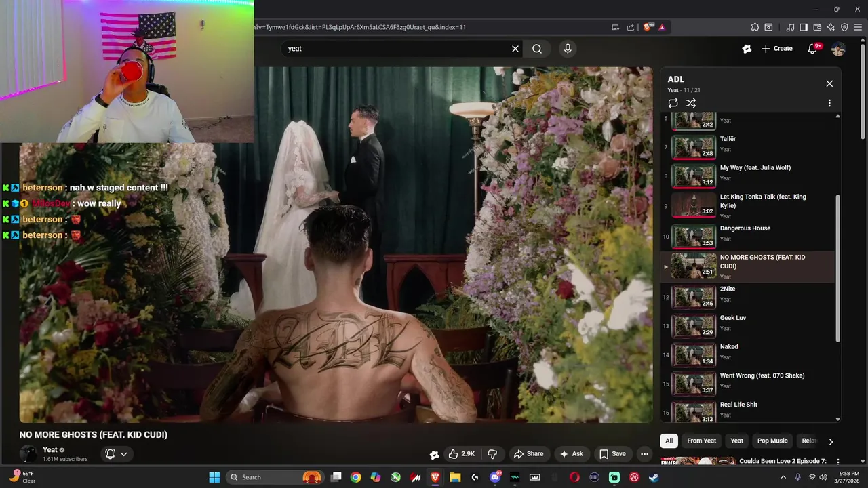868x488 pixels.
Task: Select the All filter chip
Action: click(669, 441)
